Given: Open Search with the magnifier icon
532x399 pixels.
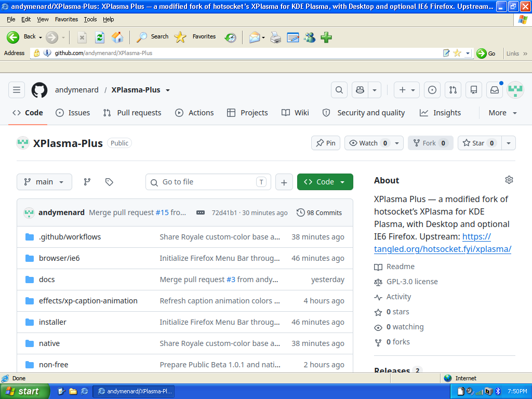Looking at the screenshot, I should (x=141, y=37).
